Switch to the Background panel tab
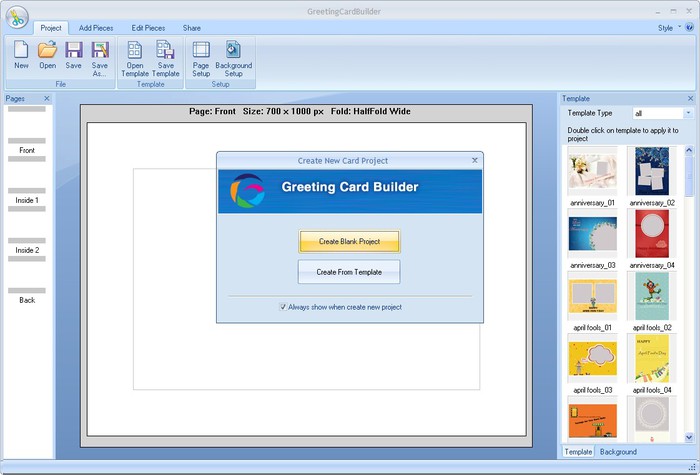The width and height of the screenshot is (700, 475). click(617, 452)
